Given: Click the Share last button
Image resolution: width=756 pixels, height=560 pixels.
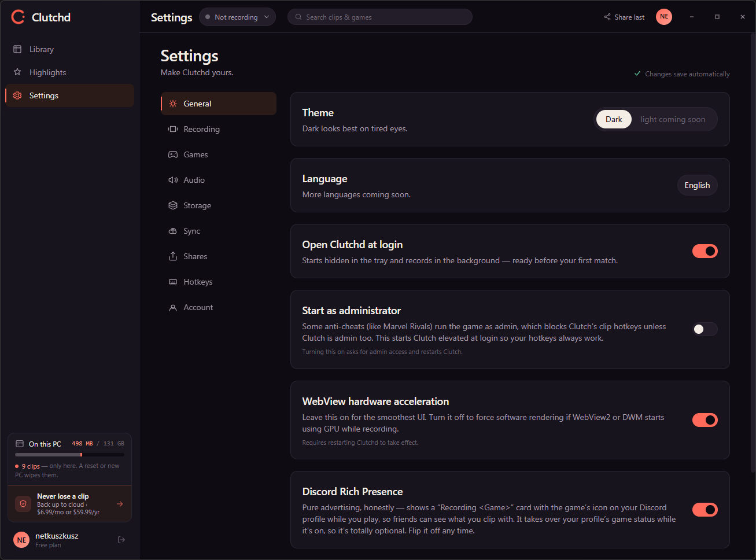Looking at the screenshot, I should pos(624,17).
